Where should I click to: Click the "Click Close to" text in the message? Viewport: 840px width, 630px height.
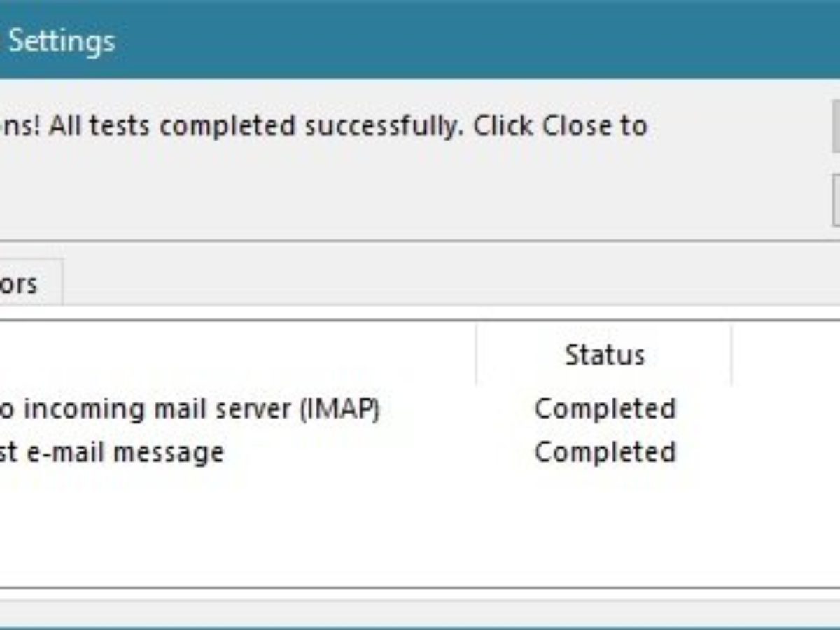pyautogui.click(x=560, y=127)
